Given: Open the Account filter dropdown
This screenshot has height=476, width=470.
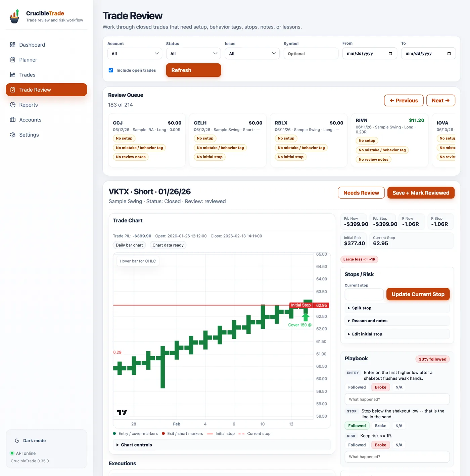Looking at the screenshot, I should 135,54.
